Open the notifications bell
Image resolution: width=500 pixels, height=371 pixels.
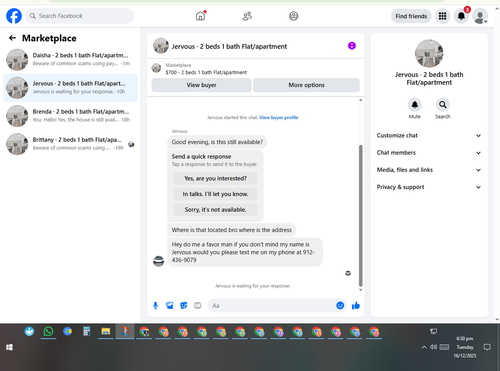(x=461, y=16)
